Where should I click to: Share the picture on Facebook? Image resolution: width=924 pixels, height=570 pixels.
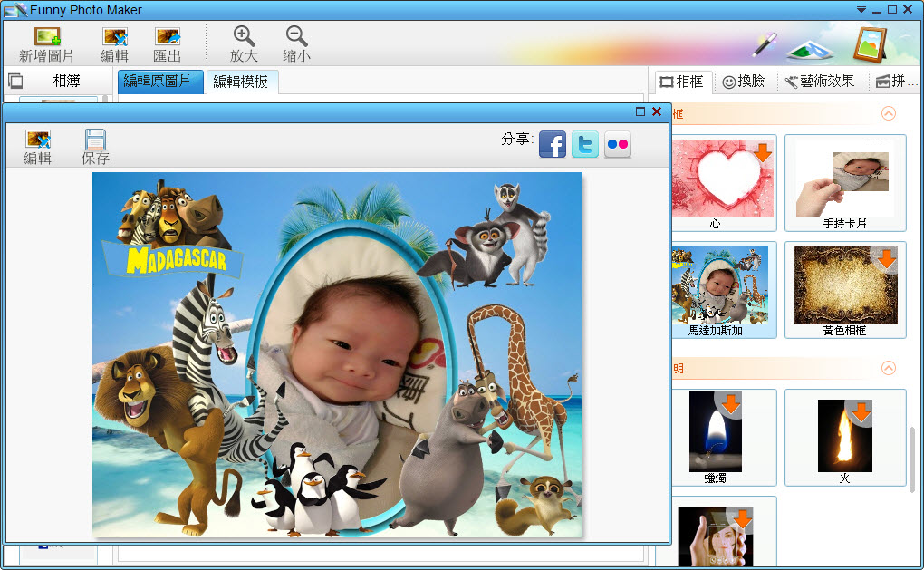pyautogui.click(x=553, y=144)
